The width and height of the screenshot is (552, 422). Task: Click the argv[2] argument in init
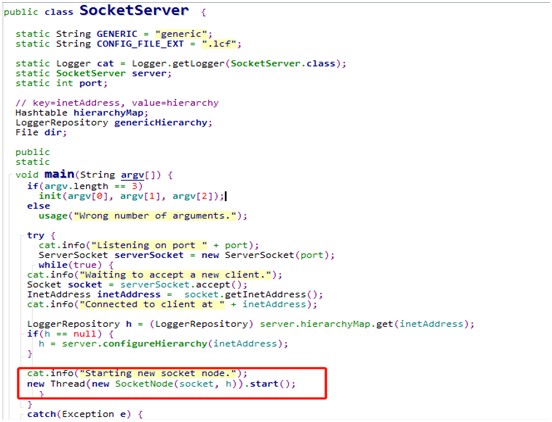[x=193, y=196]
